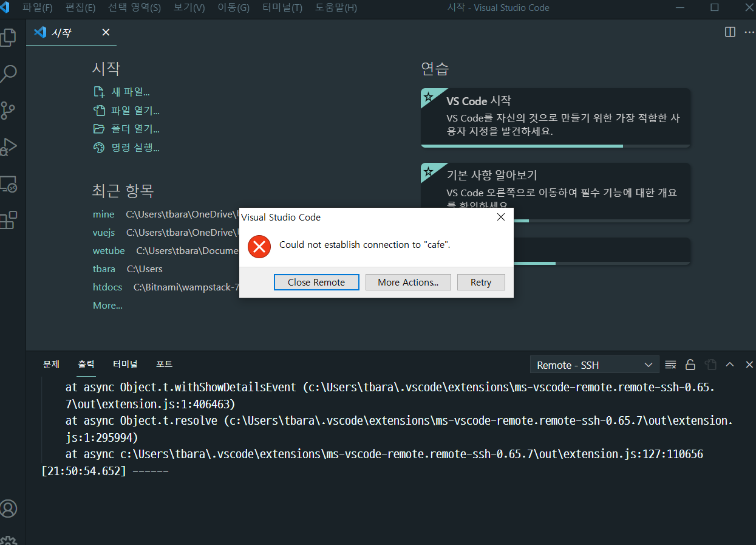The height and width of the screenshot is (545, 756).
Task: Click the VS Code 시작 progress bar
Action: click(555, 146)
